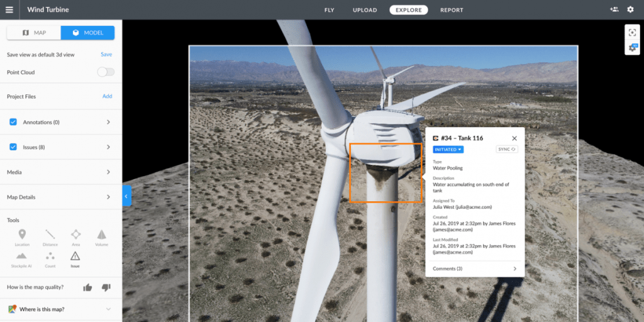Image resolution: width=644 pixels, height=322 pixels.
Task: Uncheck the Annotations checkbox
Action: tap(13, 122)
